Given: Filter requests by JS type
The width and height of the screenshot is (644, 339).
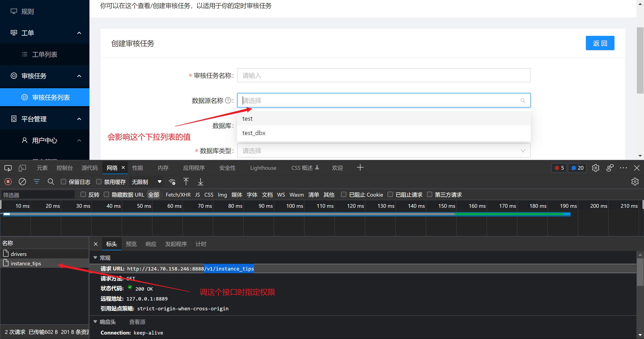Looking at the screenshot, I should pyautogui.click(x=197, y=195).
